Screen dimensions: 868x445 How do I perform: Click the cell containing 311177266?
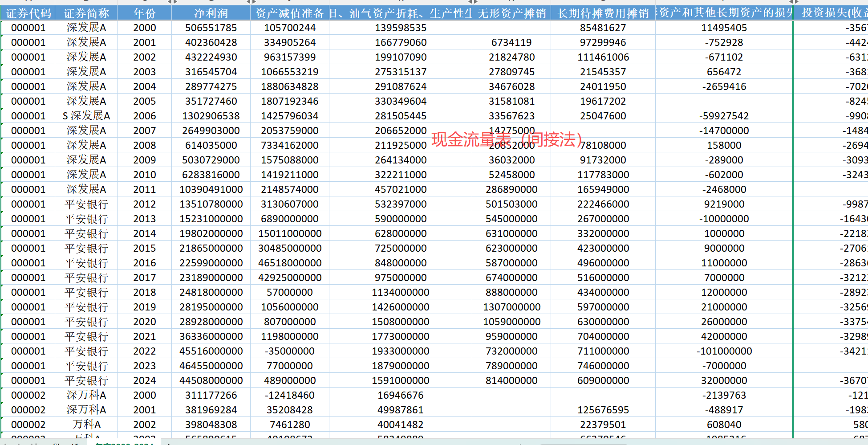point(211,395)
